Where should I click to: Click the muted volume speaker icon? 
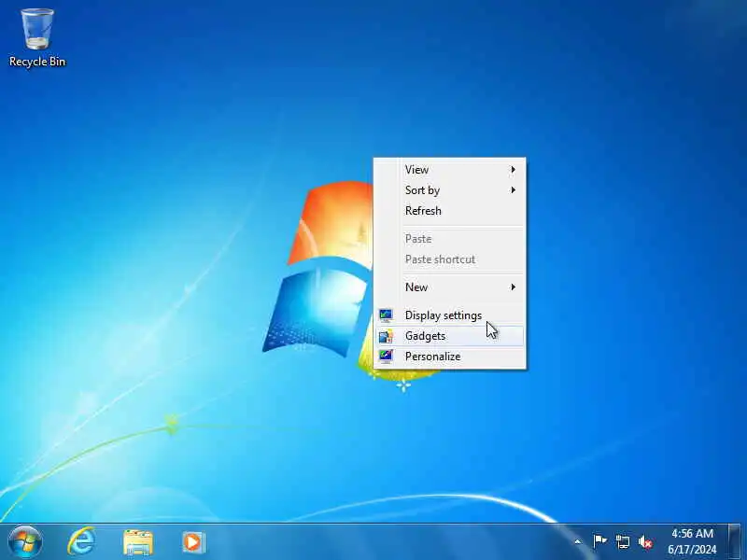645,541
